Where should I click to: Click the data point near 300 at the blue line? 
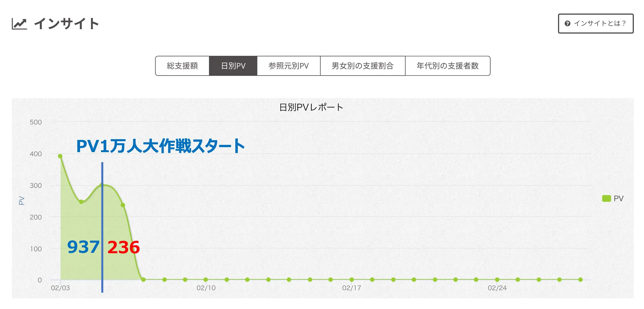(101, 185)
